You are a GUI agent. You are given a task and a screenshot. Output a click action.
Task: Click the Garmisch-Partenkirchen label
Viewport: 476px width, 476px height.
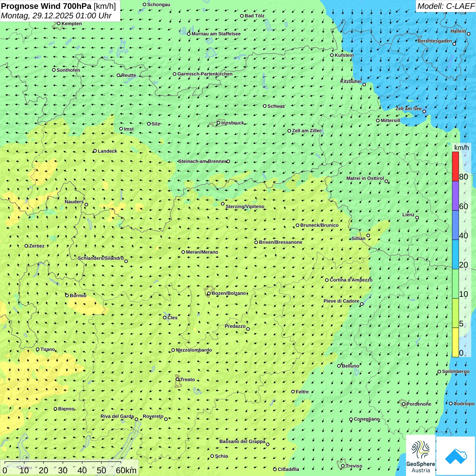(x=205, y=74)
